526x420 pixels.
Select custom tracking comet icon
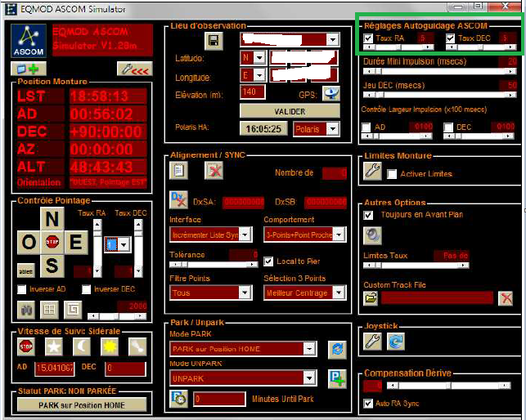pos(138,346)
